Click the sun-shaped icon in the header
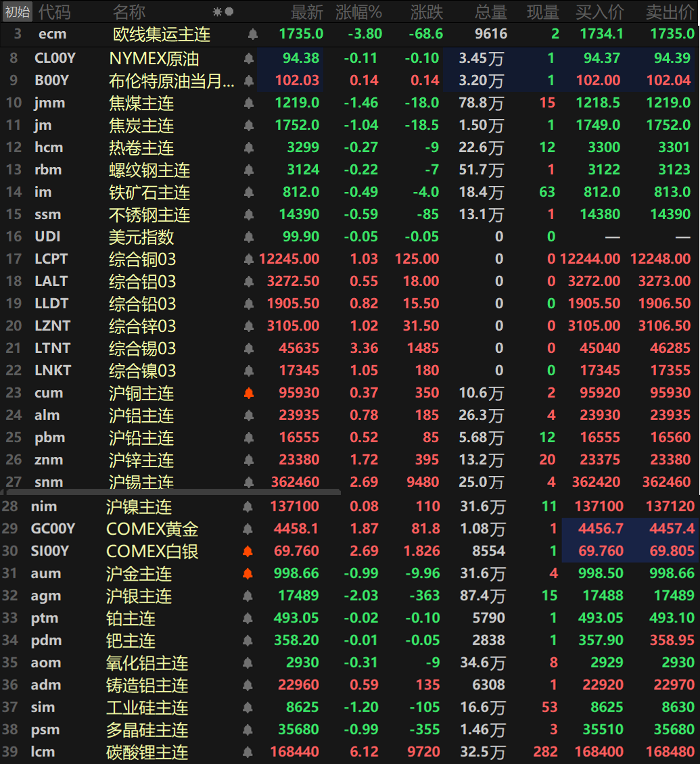The image size is (700, 764). [217, 11]
